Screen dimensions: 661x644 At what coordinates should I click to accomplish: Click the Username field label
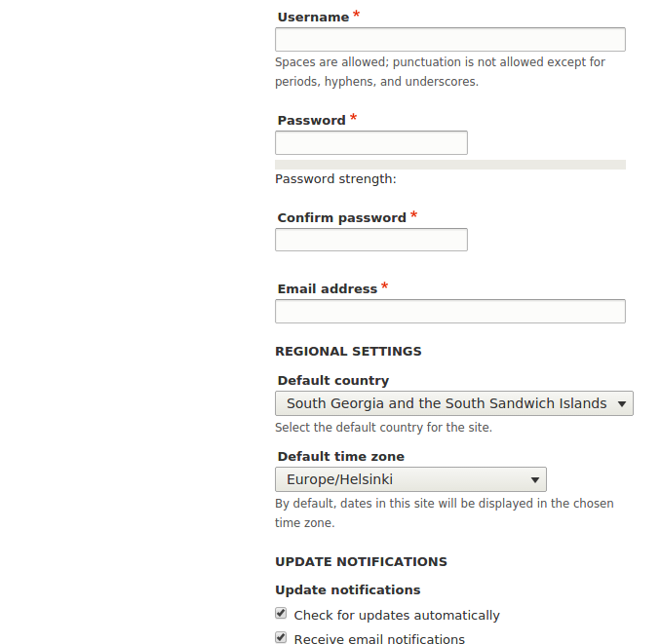pyautogui.click(x=313, y=18)
